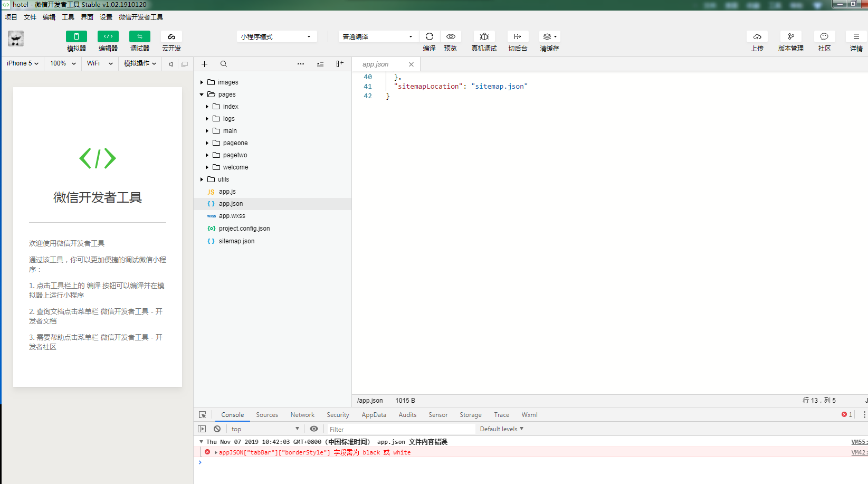The image size is (868, 484).
Task: Clear the console icon
Action: click(x=217, y=429)
